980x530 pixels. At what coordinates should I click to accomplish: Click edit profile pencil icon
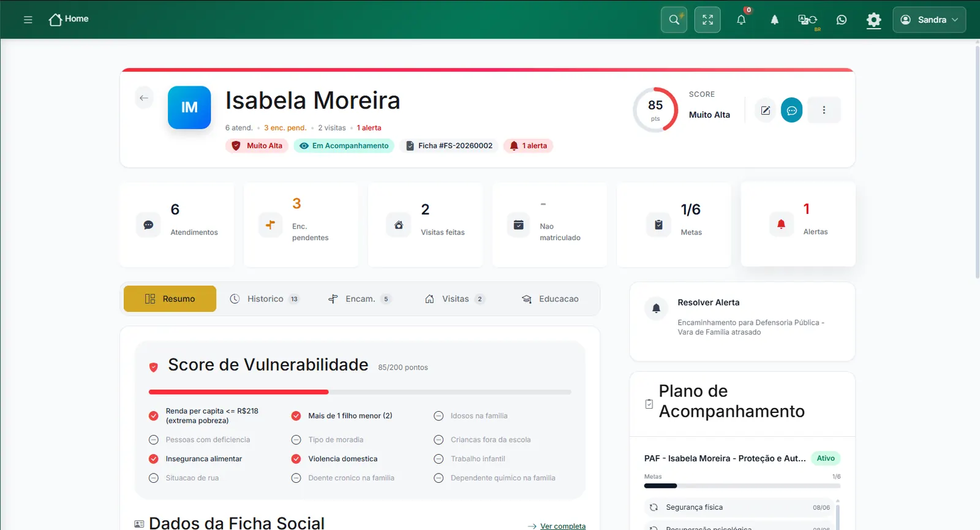tap(765, 110)
